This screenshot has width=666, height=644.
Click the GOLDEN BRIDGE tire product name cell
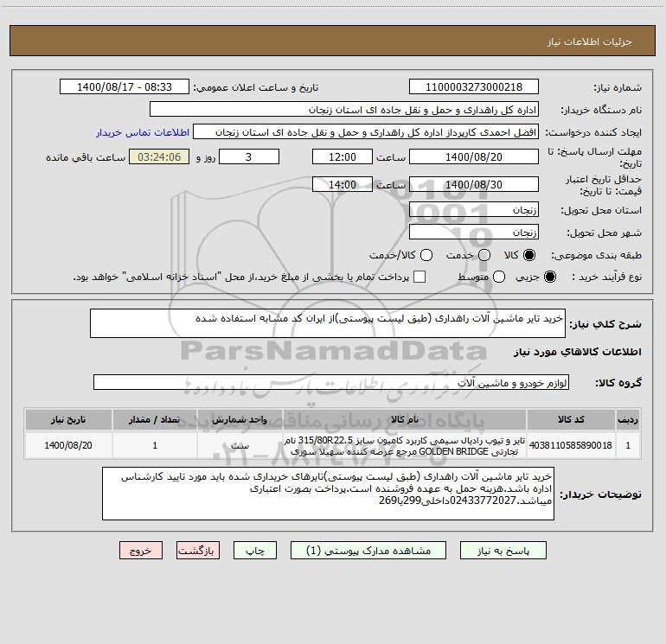[405, 445]
